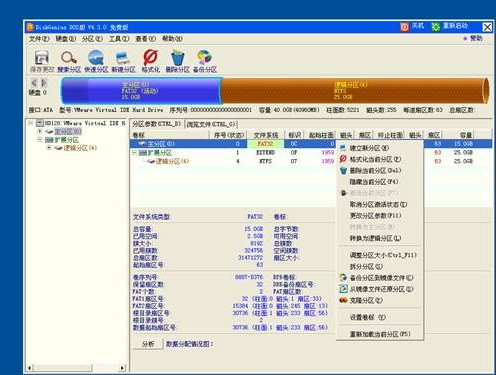Click 扩展分区 icon in the partition table row
Image resolution: width=496 pixels, height=375 pixels.
tap(143, 153)
